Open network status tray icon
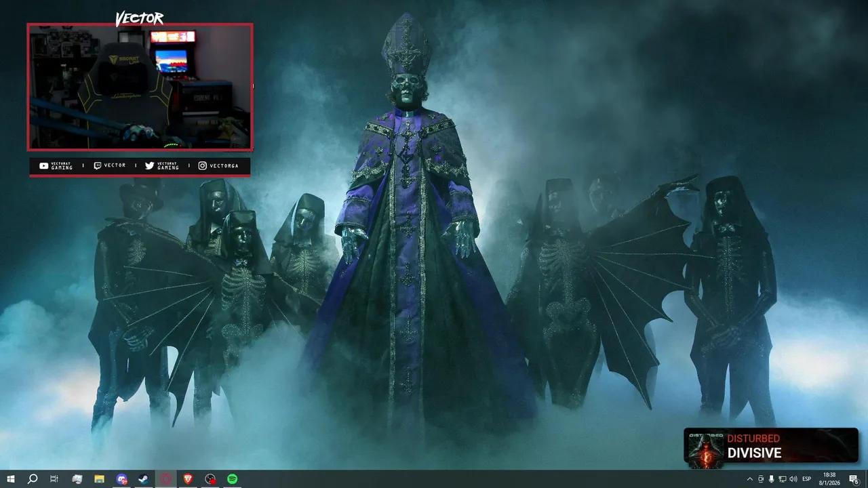868x488 pixels. click(783, 479)
